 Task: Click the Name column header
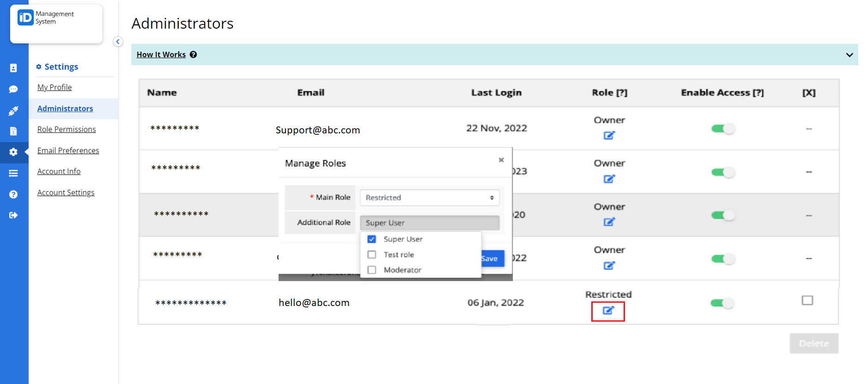click(x=162, y=93)
